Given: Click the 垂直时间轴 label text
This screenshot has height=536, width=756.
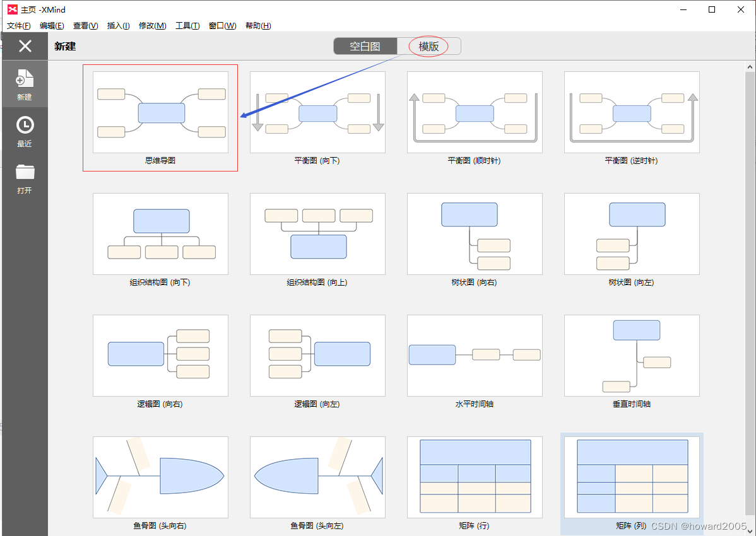Looking at the screenshot, I should (x=632, y=404).
